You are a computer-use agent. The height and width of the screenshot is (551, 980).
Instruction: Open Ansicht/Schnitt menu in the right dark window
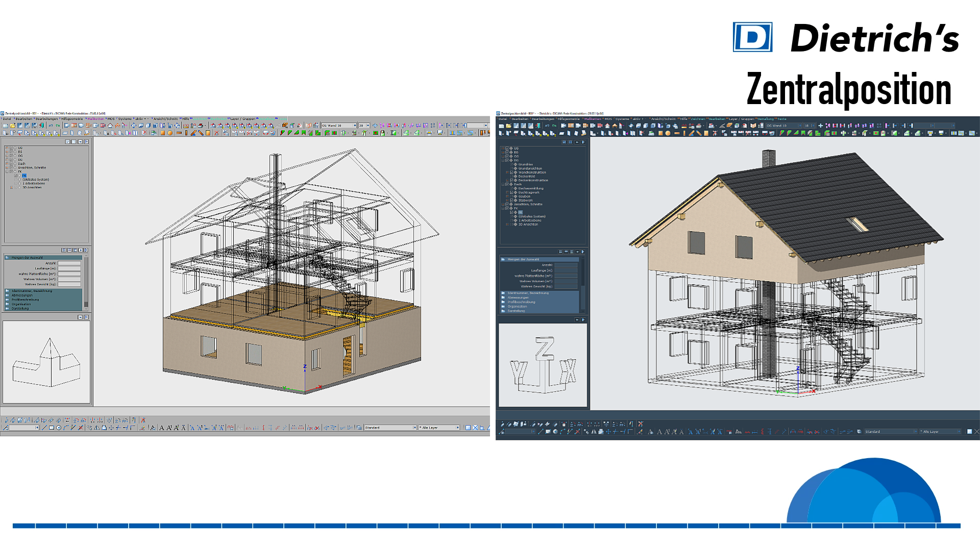pyautogui.click(x=664, y=119)
